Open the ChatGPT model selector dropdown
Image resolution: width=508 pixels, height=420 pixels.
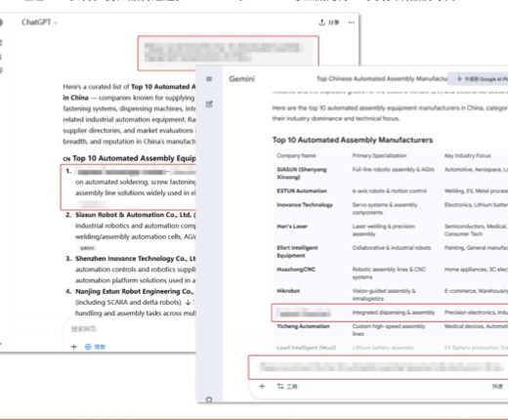click(x=39, y=22)
